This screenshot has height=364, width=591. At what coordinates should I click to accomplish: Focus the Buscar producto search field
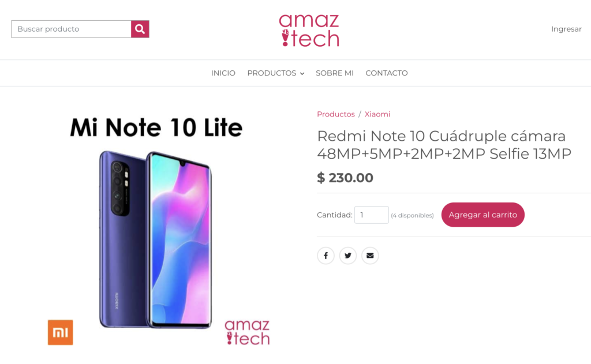tap(71, 29)
